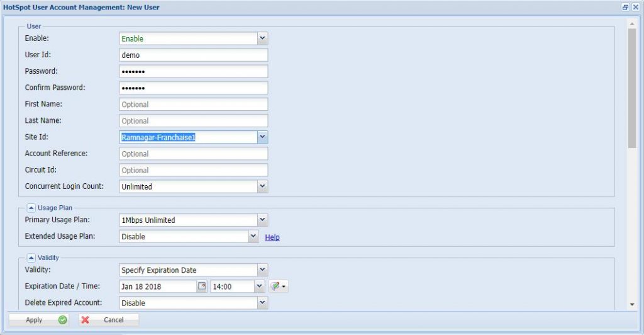Screen dimensions: 644x335
Task: Open the Site Id dropdown
Action: pos(262,137)
